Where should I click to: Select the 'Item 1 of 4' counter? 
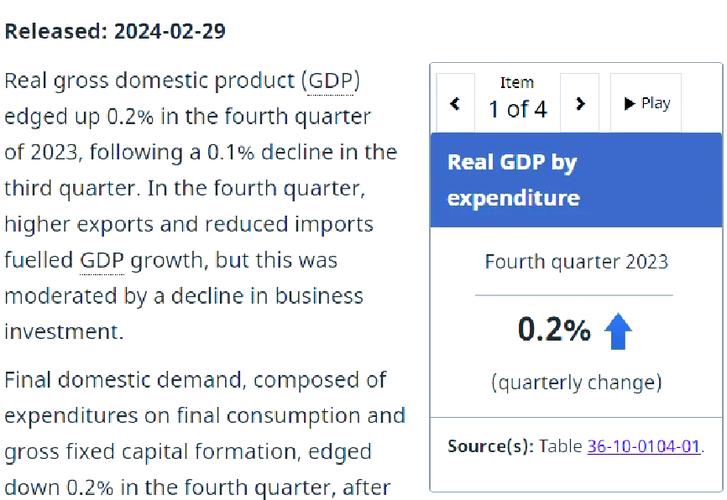[517, 99]
